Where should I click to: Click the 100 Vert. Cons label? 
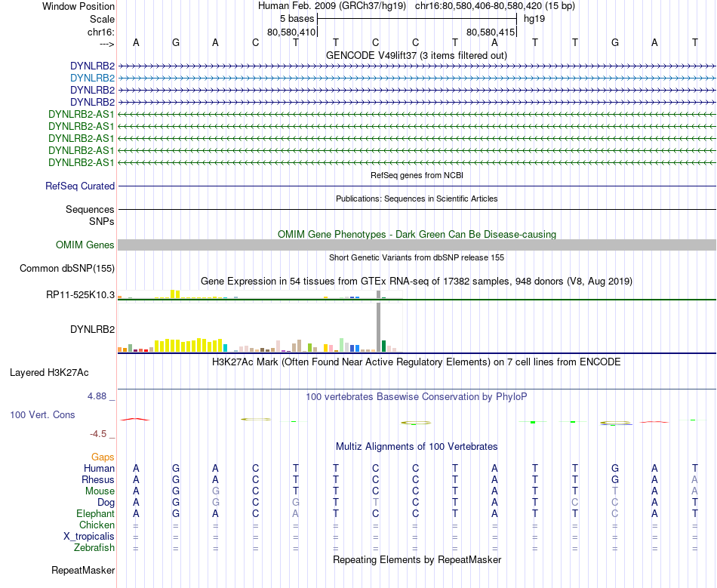point(42,414)
